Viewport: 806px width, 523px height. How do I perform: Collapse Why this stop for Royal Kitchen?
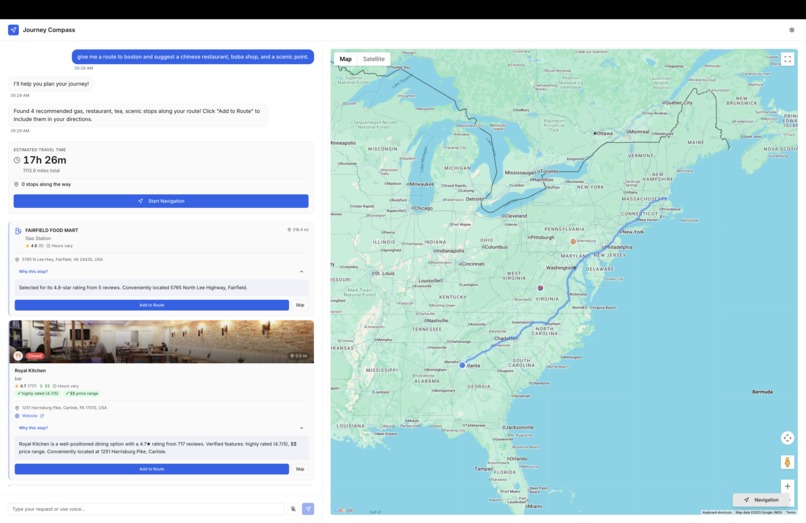pyautogui.click(x=302, y=428)
